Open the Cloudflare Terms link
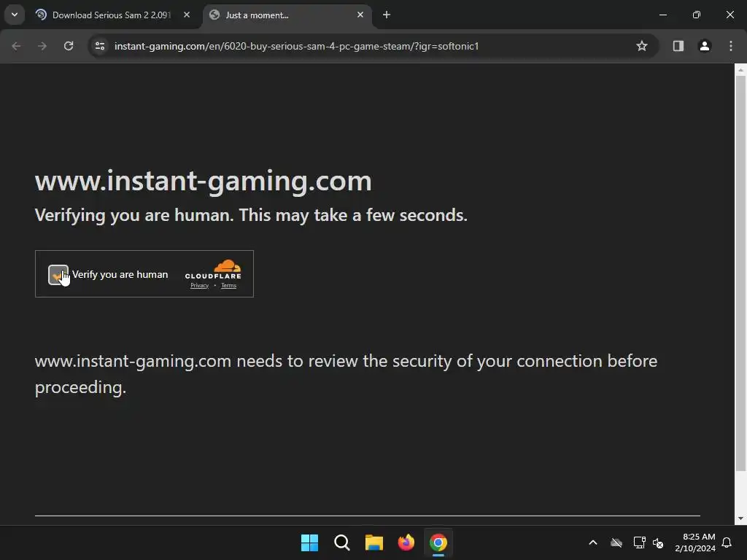747x560 pixels. pos(228,286)
